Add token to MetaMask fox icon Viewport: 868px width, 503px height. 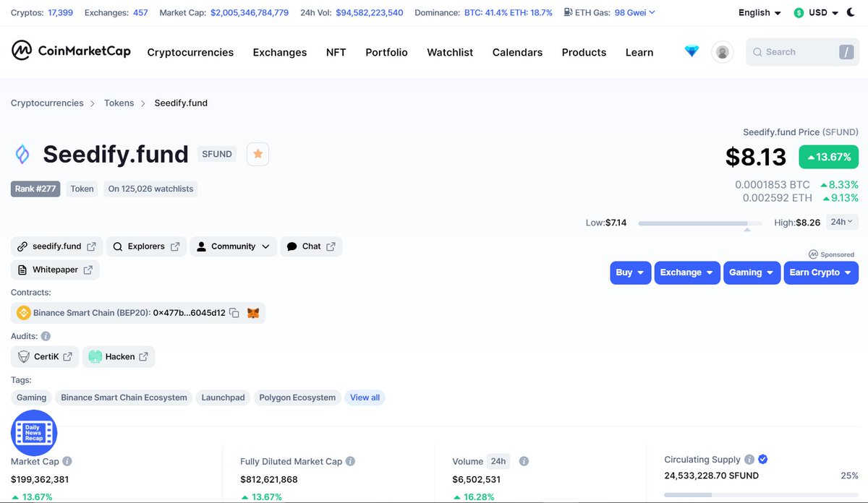coord(253,313)
